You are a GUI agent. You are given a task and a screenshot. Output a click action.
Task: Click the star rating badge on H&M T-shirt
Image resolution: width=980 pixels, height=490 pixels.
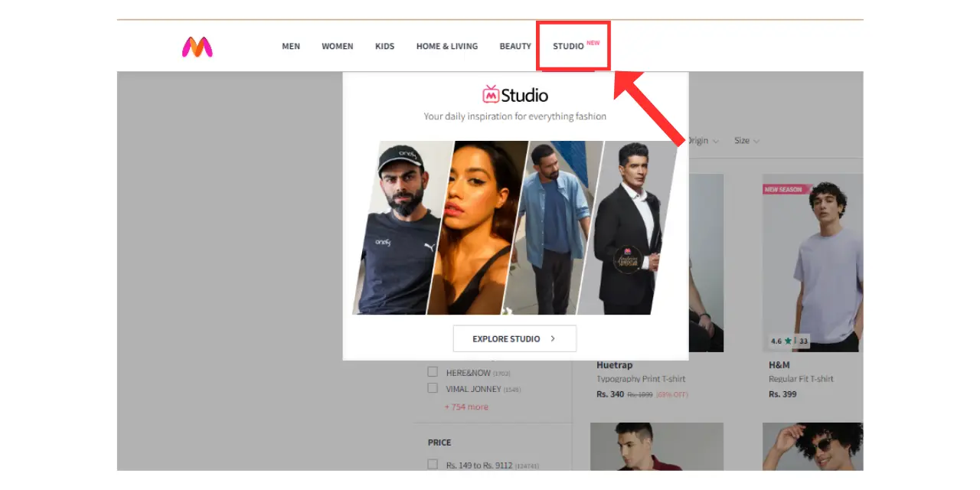[x=789, y=341]
